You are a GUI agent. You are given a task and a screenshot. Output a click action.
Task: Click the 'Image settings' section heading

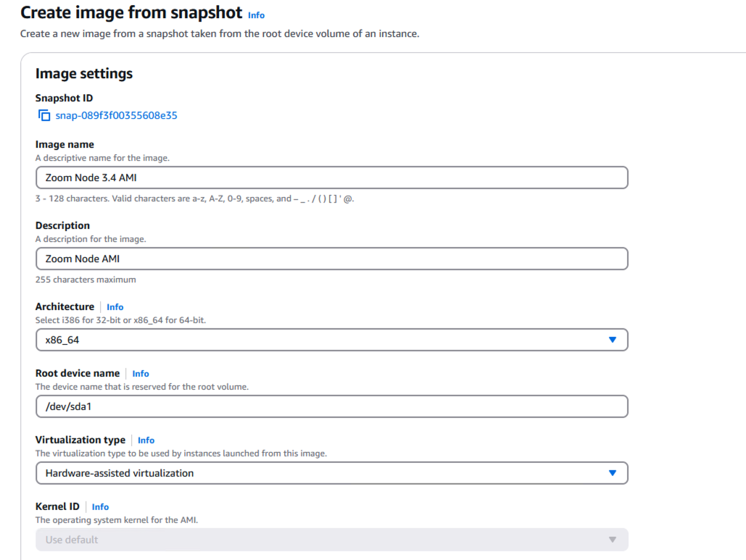coord(84,74)
